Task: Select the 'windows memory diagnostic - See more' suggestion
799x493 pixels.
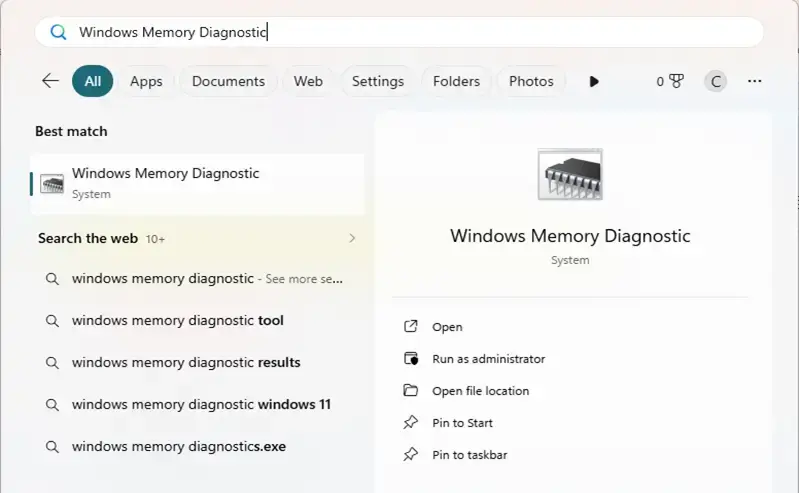Action: (197, 279)
